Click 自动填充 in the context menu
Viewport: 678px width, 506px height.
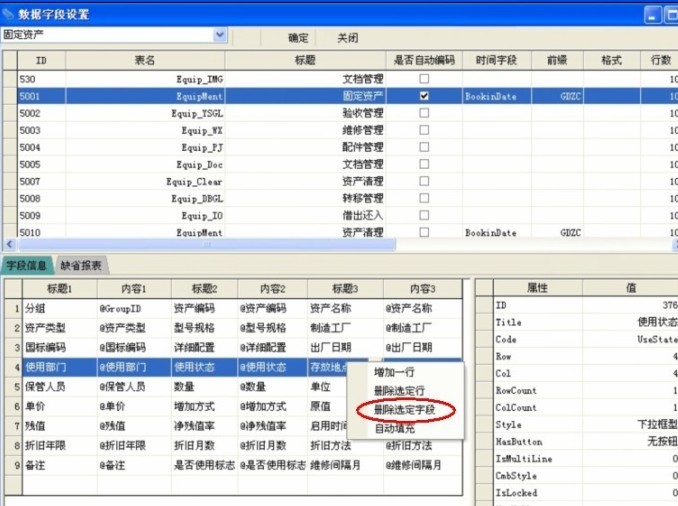tap(395, 428)
